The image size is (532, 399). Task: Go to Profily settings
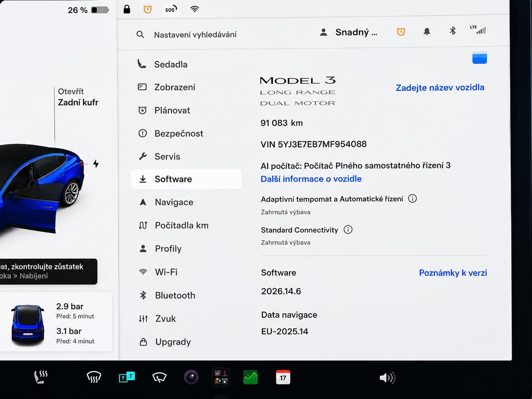pyautogui.click(x=186, y=249)
